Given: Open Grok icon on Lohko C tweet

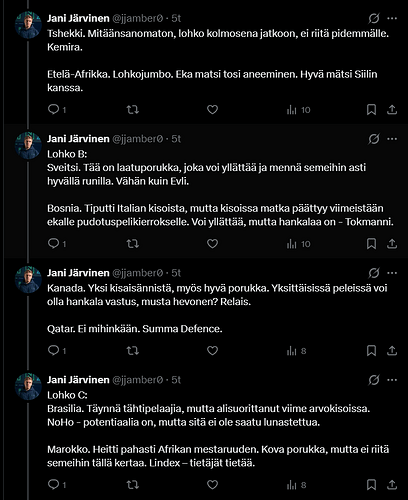Looking at the screenshot, I should tap(374, 380).
